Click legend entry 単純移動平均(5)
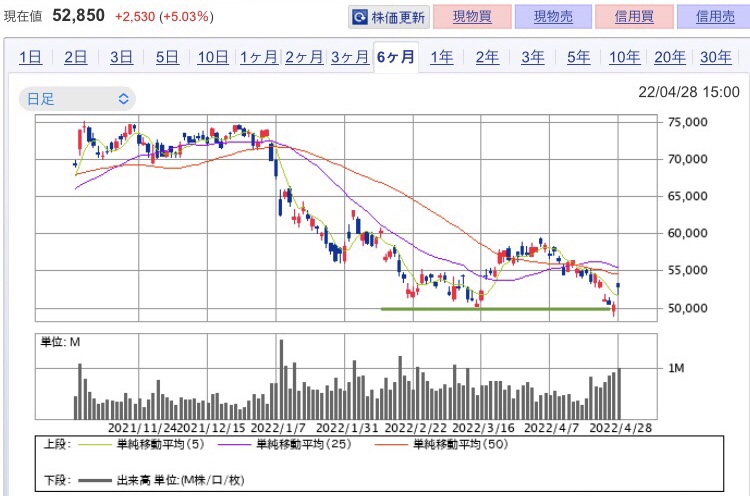Screen dimensions: 750x496 [x=141, y=444]
